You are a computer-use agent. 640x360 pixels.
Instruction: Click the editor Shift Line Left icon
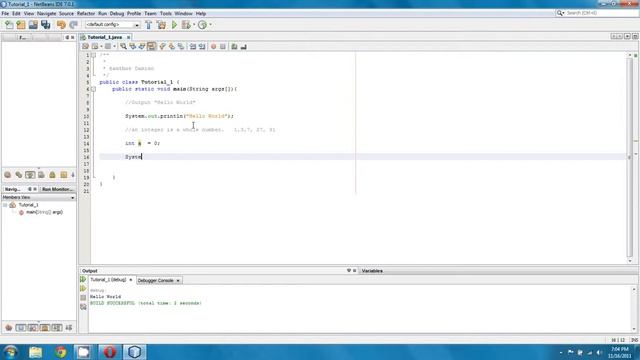193,47
